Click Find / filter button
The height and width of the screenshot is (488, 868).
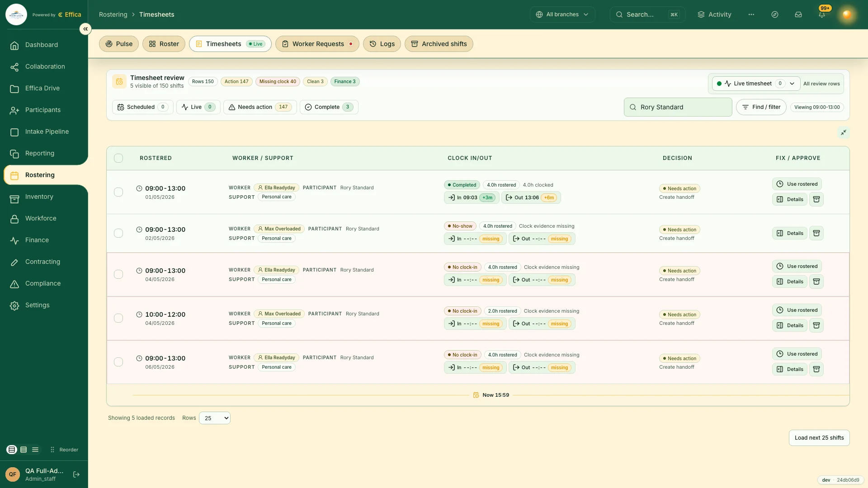(x=761, y=107)
